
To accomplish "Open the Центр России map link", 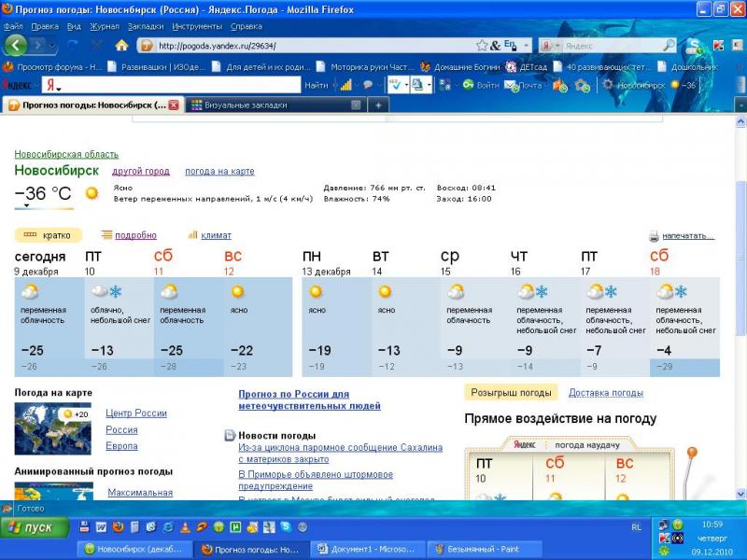I will [x=136, y=413].
